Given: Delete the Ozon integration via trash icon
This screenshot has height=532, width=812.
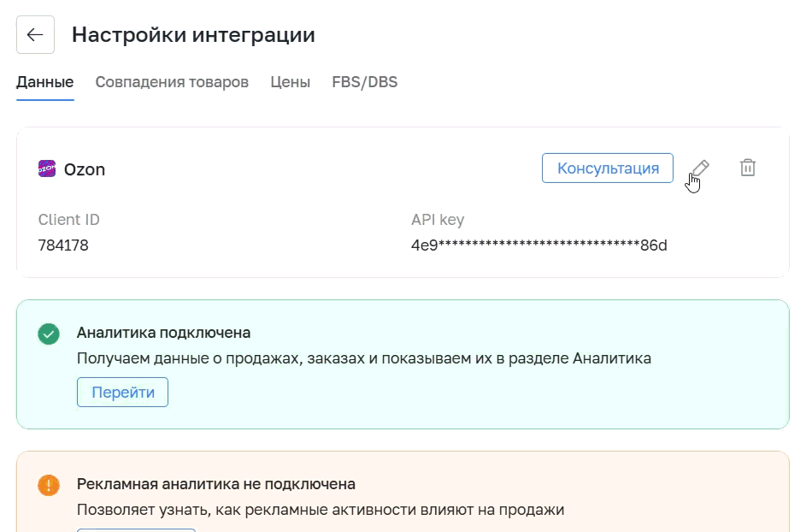Looking at the screenshot, I should click(x=747, y=168).
